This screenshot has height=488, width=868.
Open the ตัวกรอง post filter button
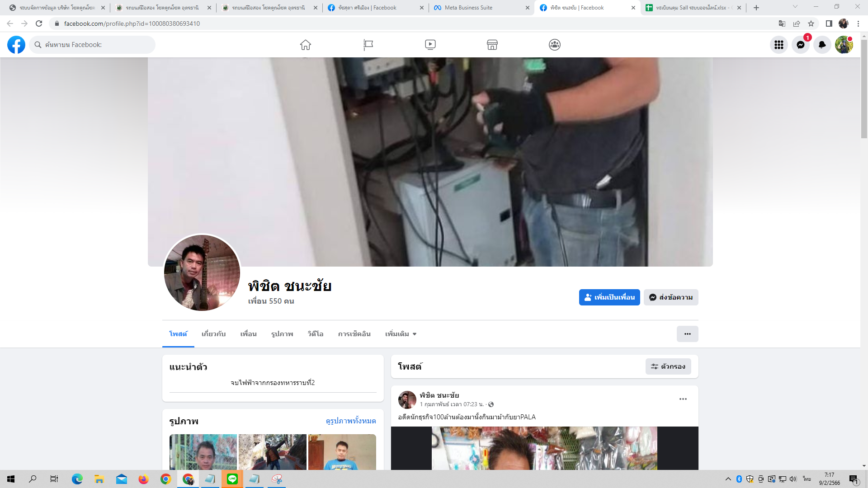tap(668, 366)
